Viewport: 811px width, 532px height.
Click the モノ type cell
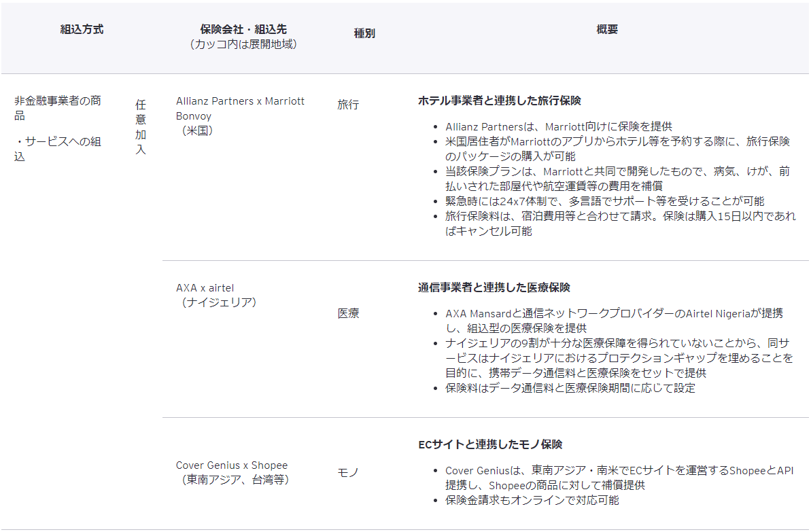tap(347, 472)
